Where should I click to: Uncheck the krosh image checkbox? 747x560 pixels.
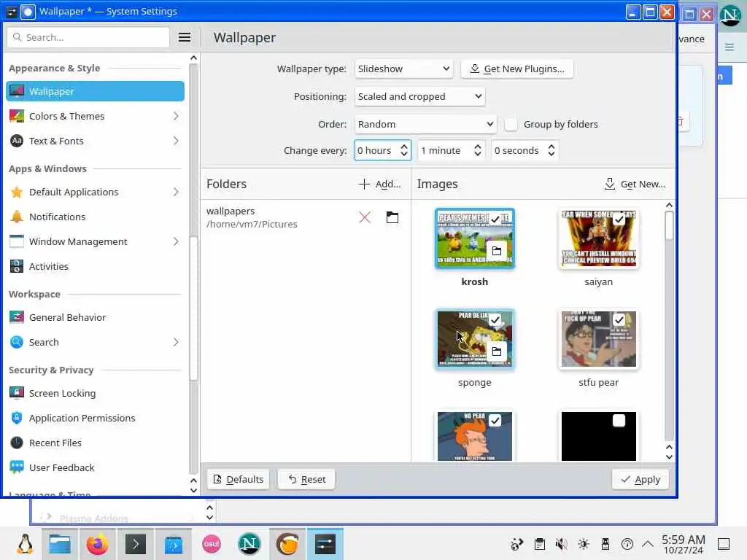click(495, 219)
